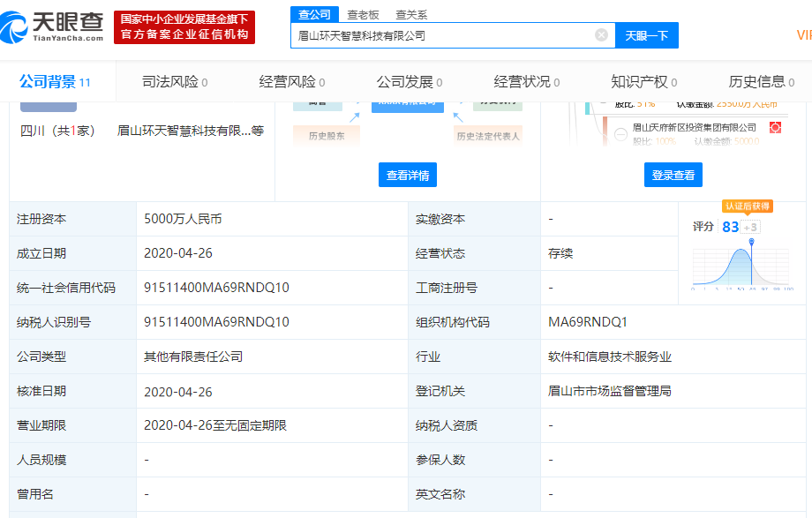Clear the search box with the X icon
Screen dimensions: 812x518
601,34
